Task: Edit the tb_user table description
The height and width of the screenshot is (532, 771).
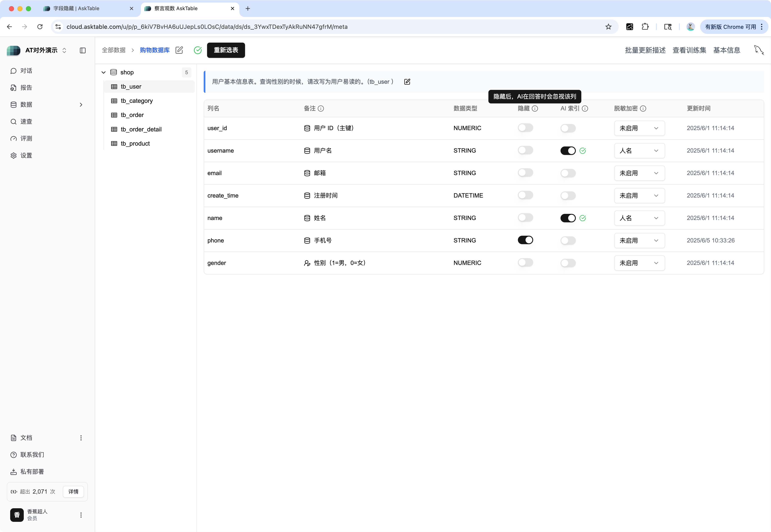Action: click(x=407, y=82)
